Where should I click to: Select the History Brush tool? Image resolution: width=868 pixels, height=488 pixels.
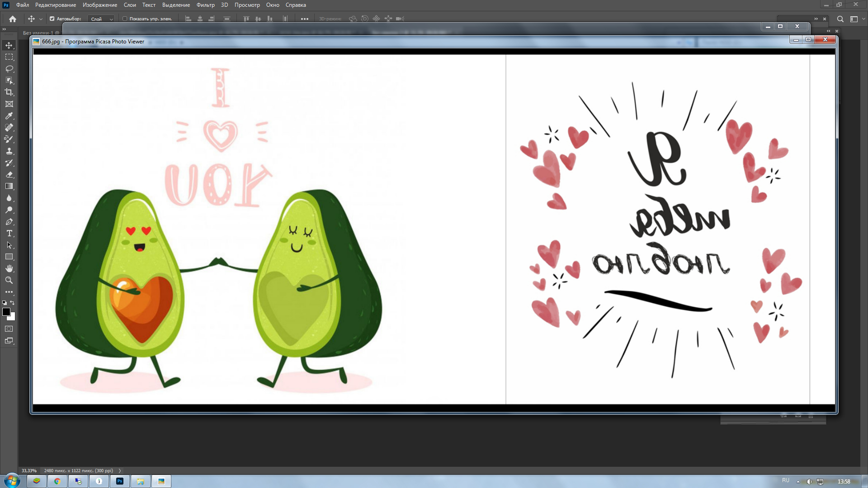click(9, 163)
